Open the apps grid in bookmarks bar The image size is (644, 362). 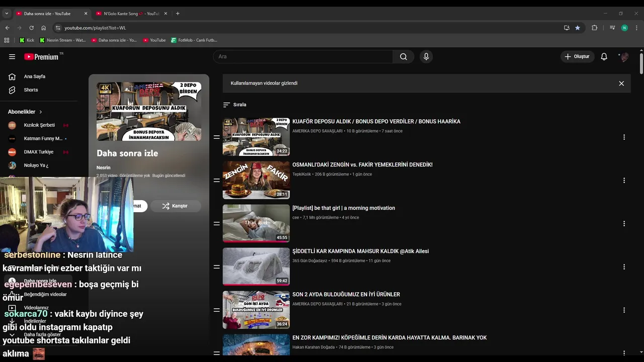7,40
